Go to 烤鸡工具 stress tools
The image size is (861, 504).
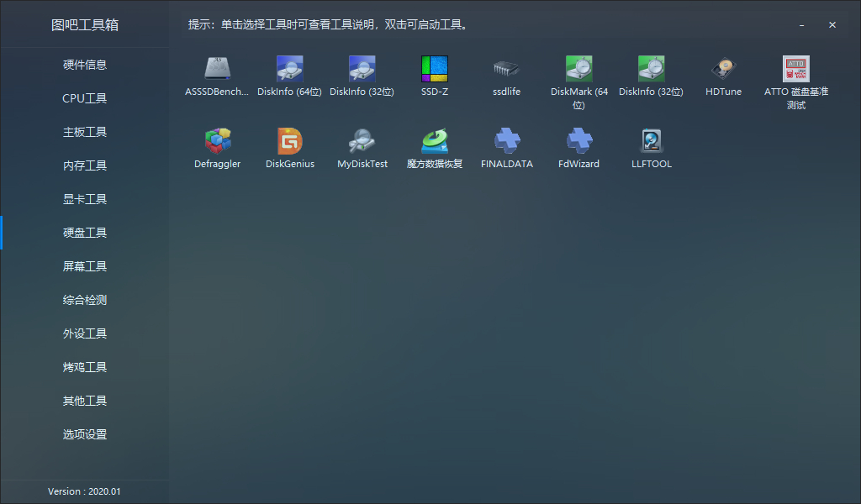point(85,367)
